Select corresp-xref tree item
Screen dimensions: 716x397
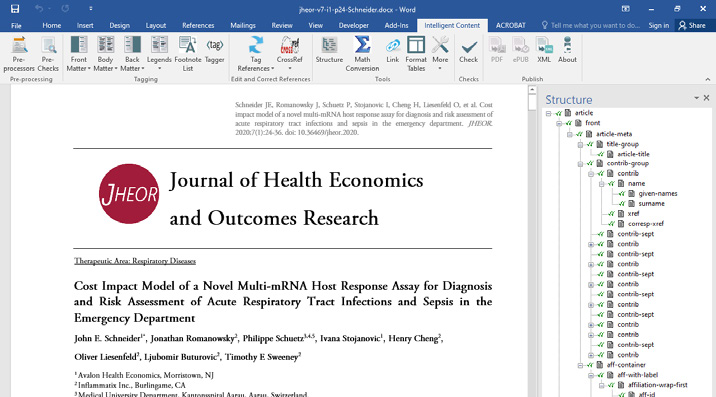coord(646,224)
